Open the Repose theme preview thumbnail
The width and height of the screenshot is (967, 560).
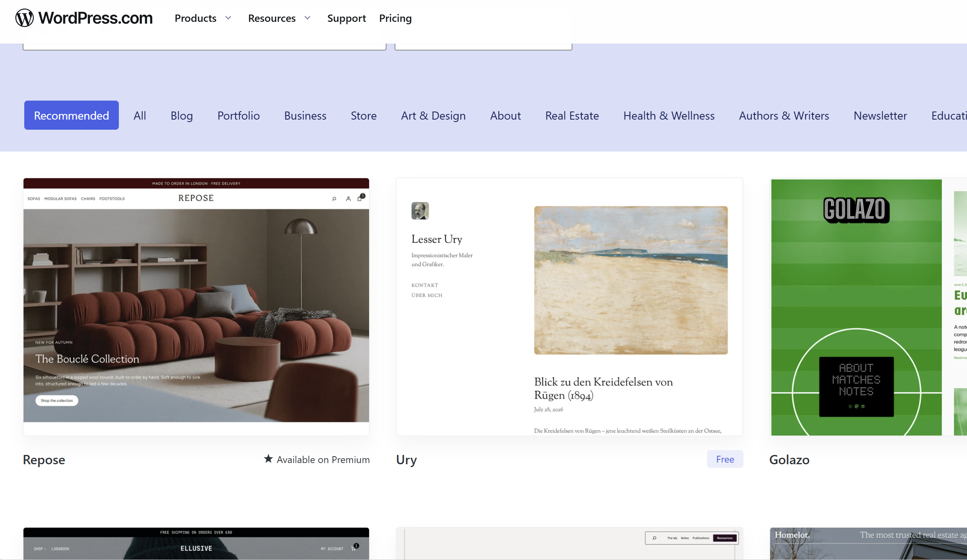[196, 307]
